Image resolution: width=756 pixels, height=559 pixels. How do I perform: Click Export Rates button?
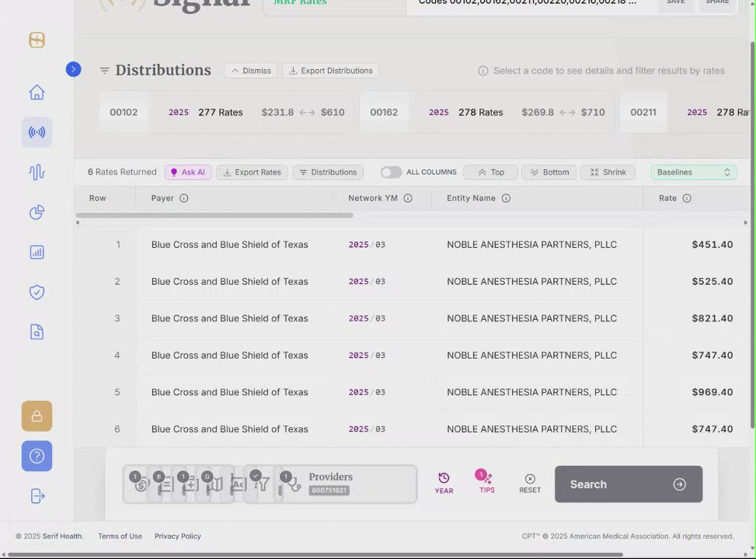[x=252, y=172]
